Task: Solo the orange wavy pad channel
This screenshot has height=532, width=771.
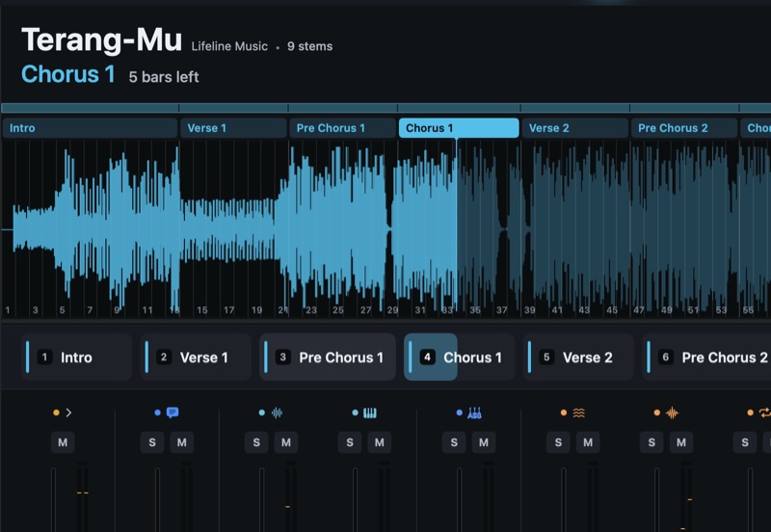Action: pos(558,442)
